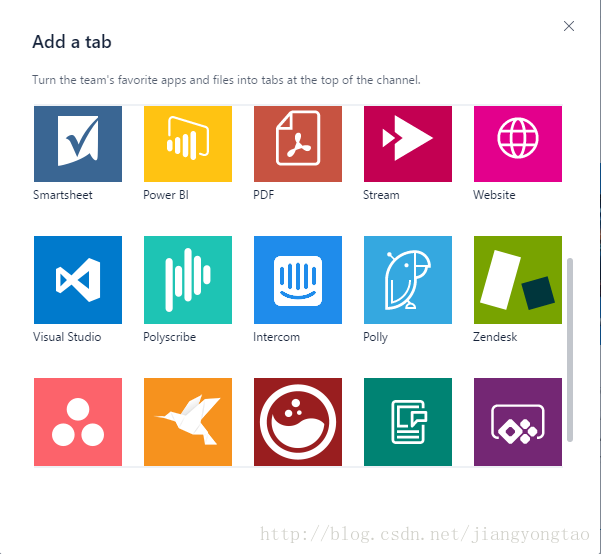Viewport: 601px width, 554px height.
Task: Click the Polyscribe label text
Action: point(169,337)
